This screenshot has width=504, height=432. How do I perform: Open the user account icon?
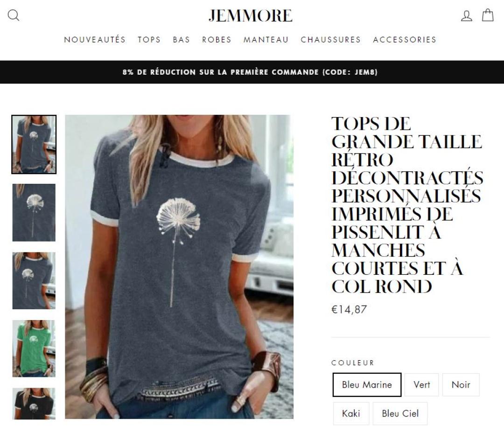(x=466, y=15)
